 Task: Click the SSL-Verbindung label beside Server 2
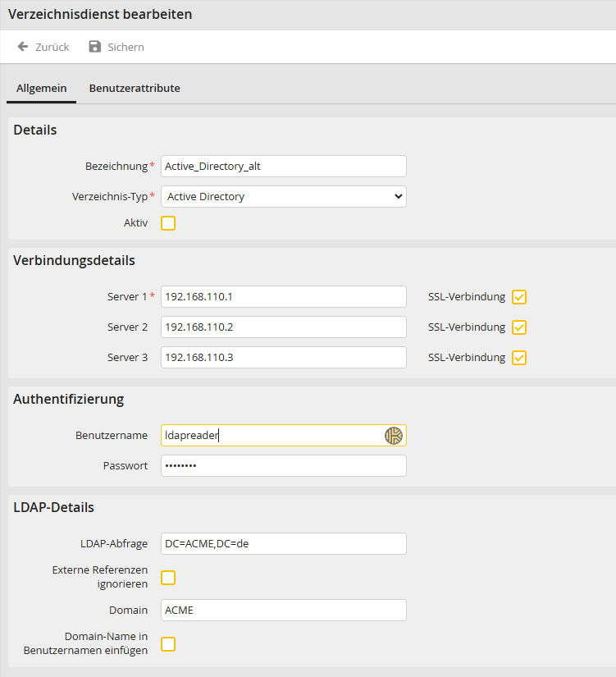467,327
